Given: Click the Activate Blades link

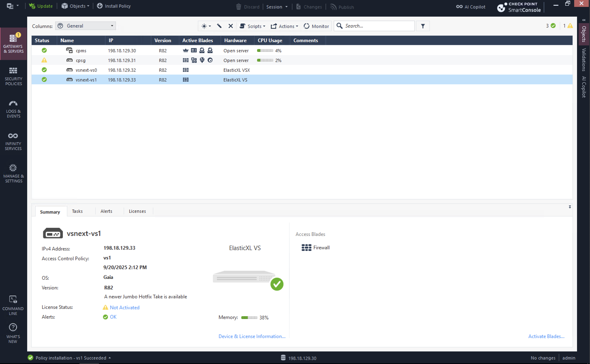Looking at the screenshot, I should [546, 336].
